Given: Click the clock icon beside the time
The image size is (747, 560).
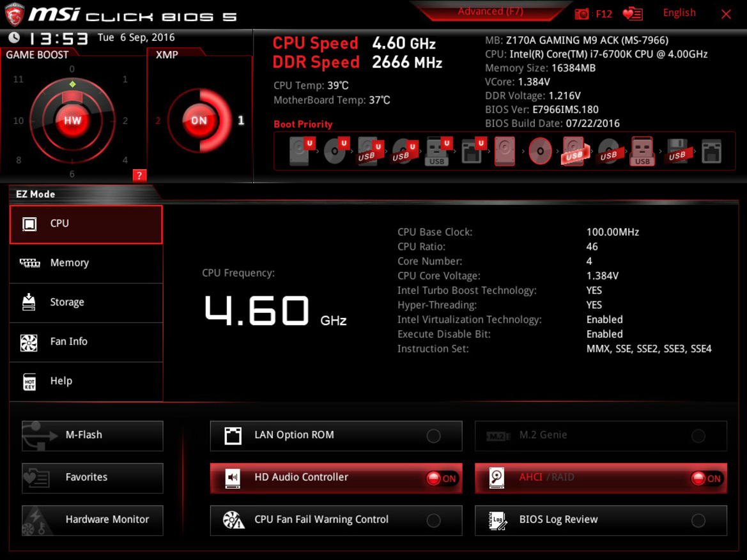Looking at the screenshot, I should pyautogui.click(x=14, y=37).
